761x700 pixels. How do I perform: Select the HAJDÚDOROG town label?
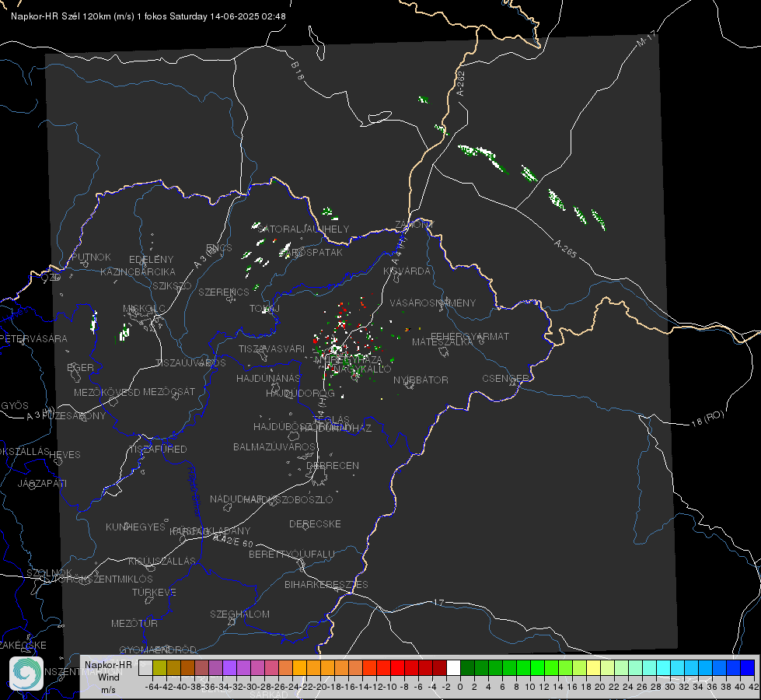[x=300, y=393]
